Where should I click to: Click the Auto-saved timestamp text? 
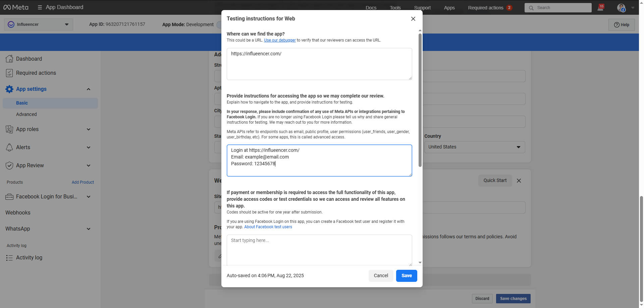pos(265,275)
